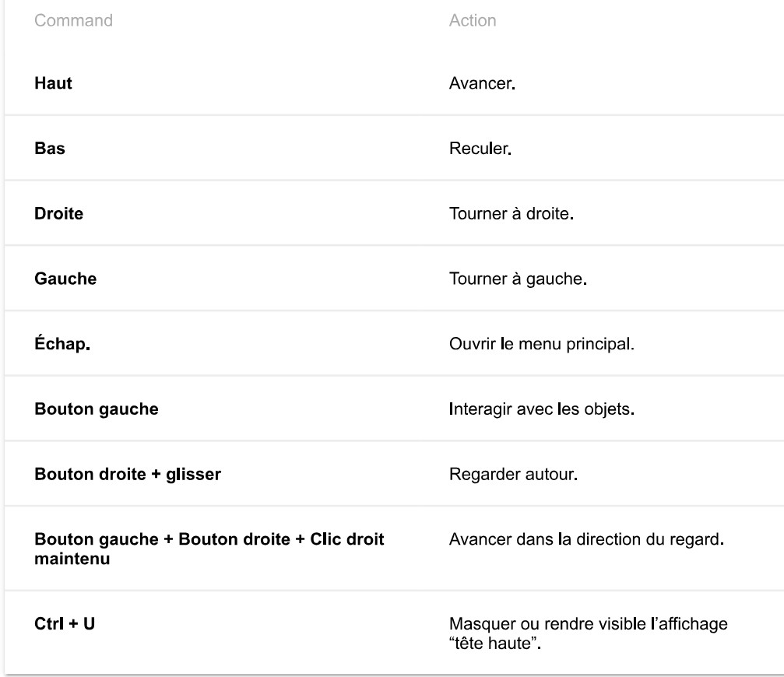784x677 pixels.
Task: Click the "Tourner à gauche." text
Action: point(518,278)
